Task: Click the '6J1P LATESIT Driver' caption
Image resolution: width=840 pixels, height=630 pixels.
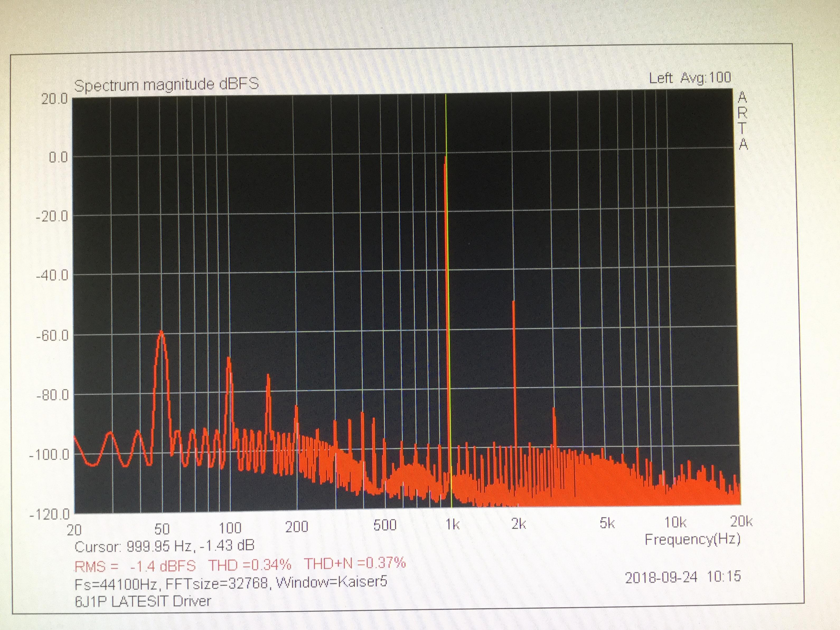Action: (143, 601)
